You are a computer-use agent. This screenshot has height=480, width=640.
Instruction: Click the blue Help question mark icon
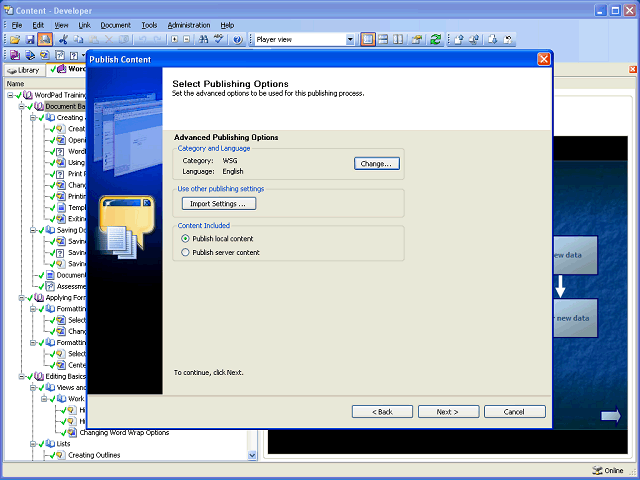[237, 40]
